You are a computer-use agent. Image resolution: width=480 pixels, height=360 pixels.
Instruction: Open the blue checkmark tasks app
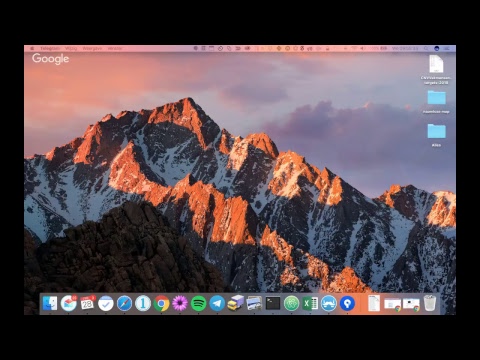coord(106,304)
